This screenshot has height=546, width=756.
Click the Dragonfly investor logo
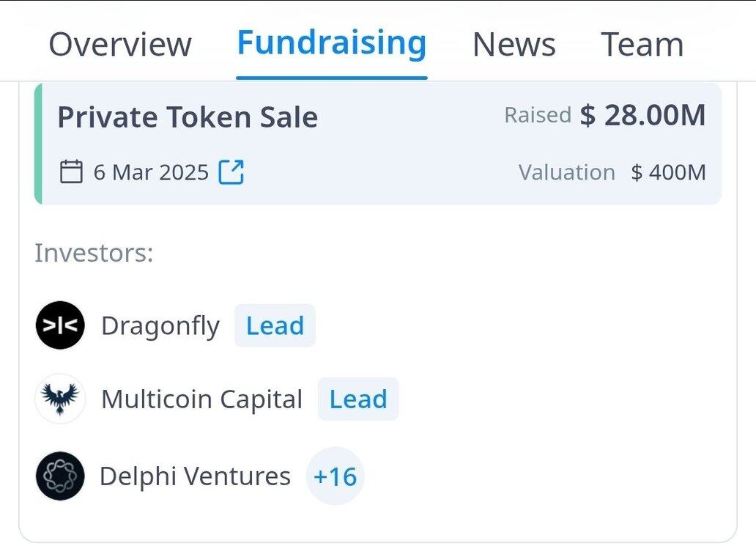click(60, 325)
